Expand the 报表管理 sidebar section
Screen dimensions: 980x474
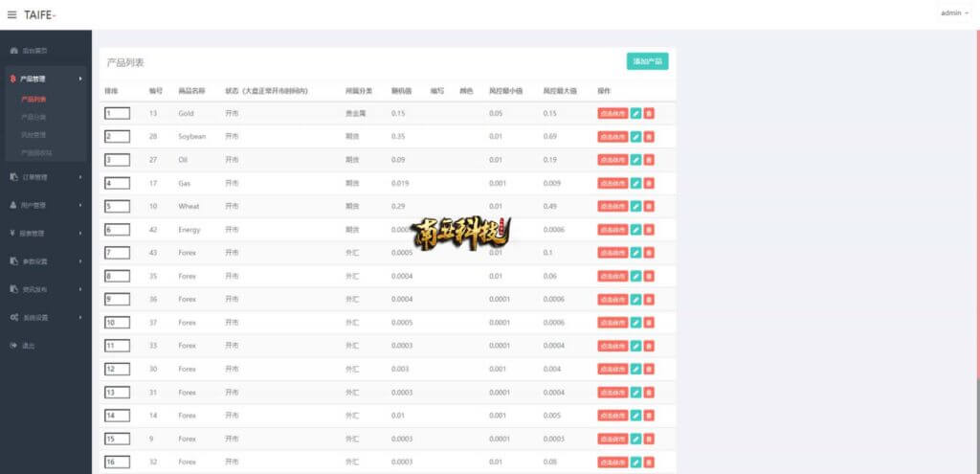pos(46,234)
